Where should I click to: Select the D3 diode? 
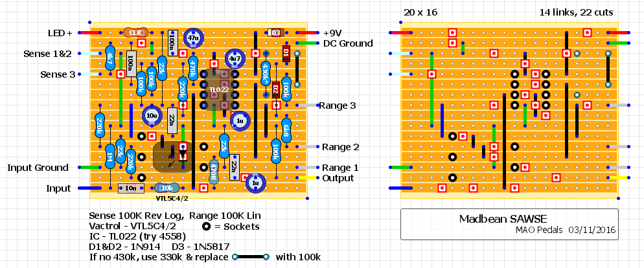coord(275,32)
